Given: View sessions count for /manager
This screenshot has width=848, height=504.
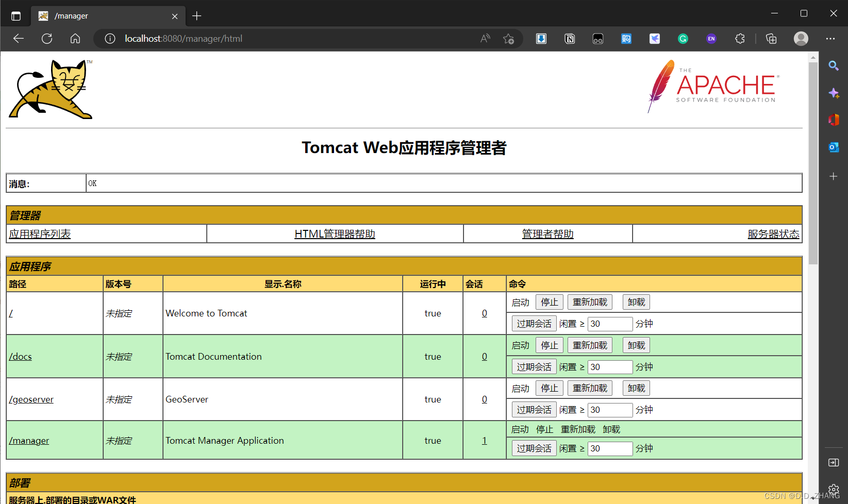Looking at the screenshot, I should point(485,441).
